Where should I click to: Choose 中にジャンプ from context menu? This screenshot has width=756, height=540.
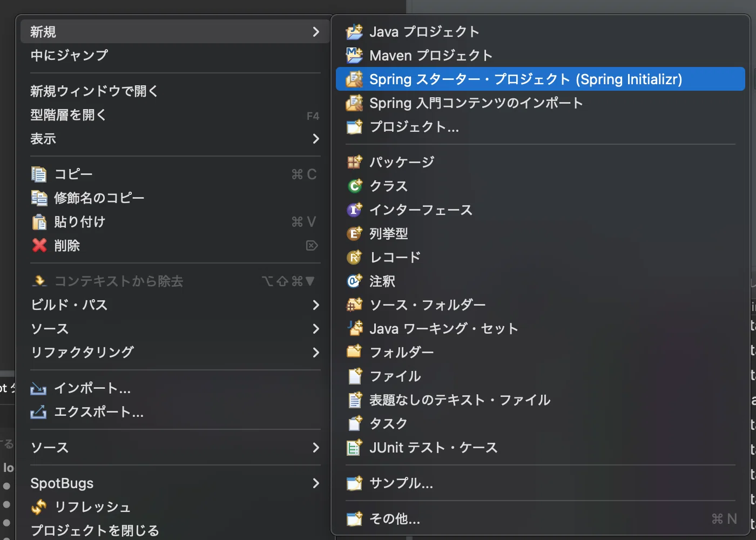click(x=175, y=55)
